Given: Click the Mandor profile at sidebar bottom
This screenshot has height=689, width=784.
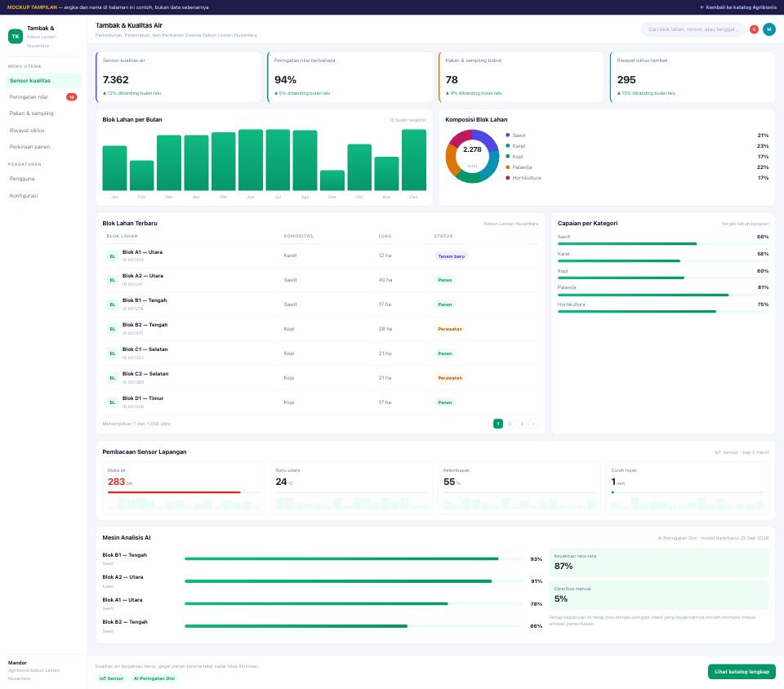Looking at the screenshot, I should coord(43,670).
